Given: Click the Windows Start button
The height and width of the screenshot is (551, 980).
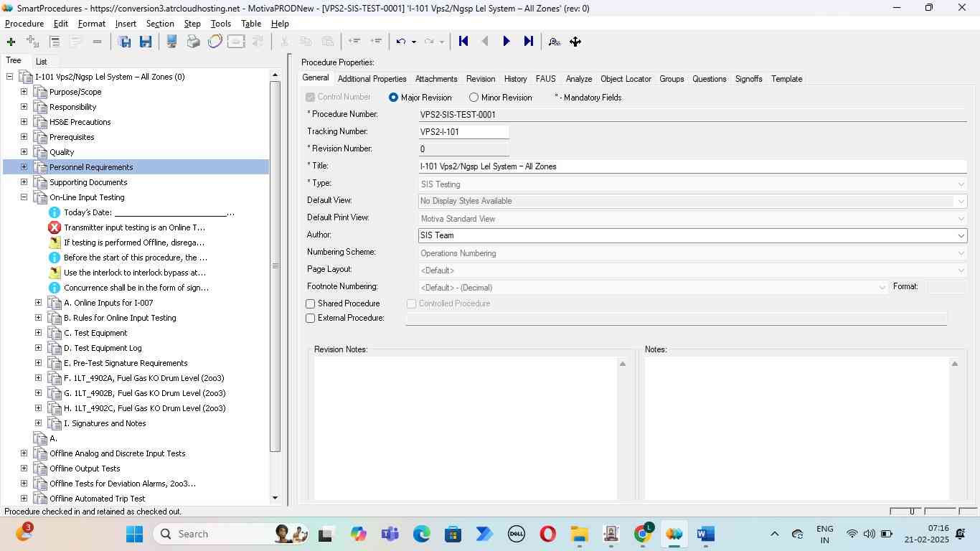Looking at the screenshot, I should (134, 534).
